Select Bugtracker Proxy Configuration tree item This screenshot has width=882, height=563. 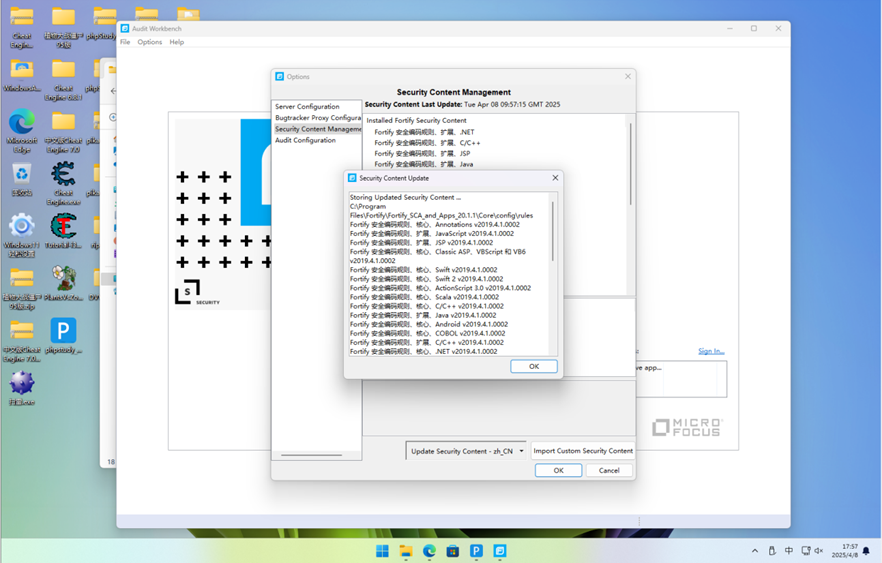[318, 118]
